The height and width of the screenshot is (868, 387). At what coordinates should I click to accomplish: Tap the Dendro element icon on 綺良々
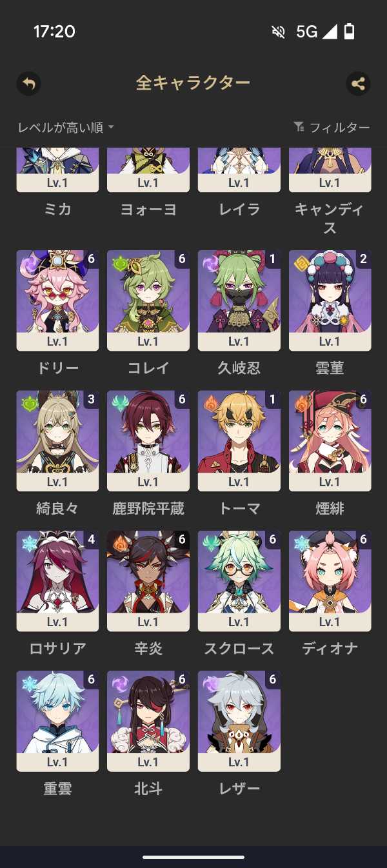[29, 404]
